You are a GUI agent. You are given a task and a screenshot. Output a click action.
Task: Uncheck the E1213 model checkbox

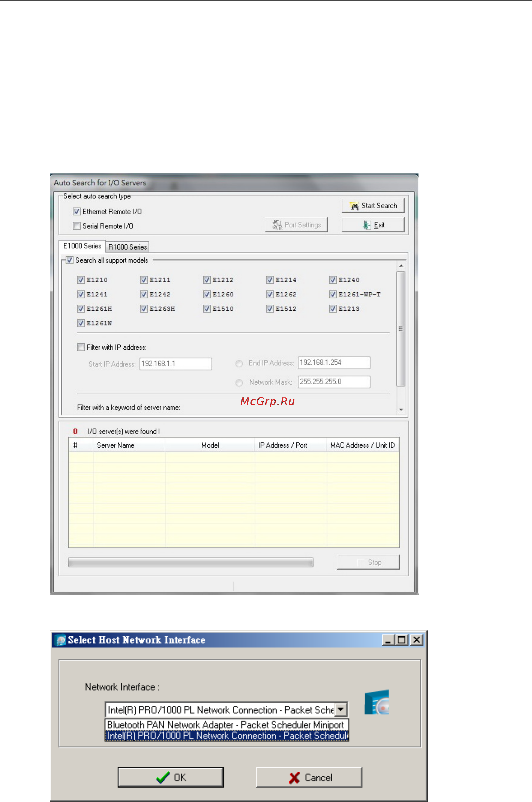(333, 309)
